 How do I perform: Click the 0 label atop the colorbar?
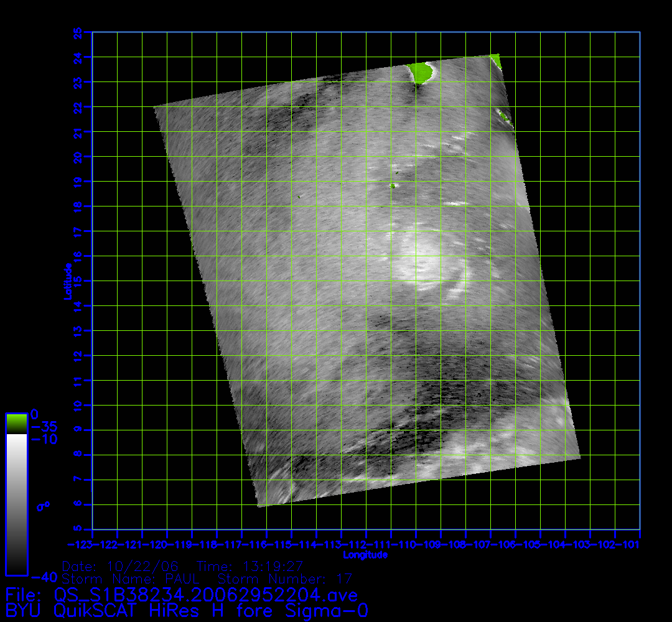(x=34, y=414)
